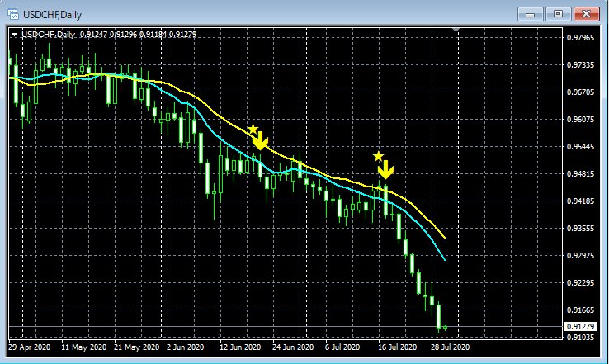
Task: Click the 0.91665 price scale label
Action: pos(580,310)
